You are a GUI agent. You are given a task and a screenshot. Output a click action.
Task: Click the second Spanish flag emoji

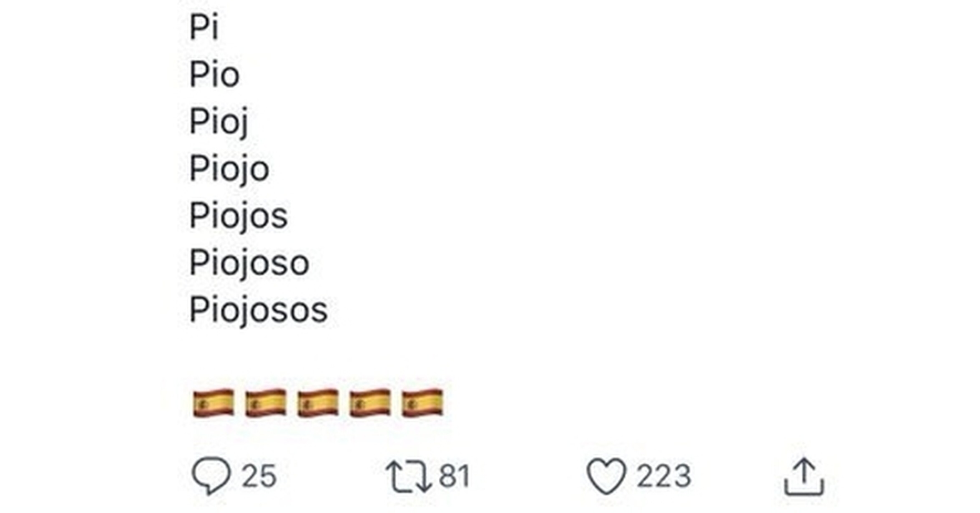pos(266,403)
